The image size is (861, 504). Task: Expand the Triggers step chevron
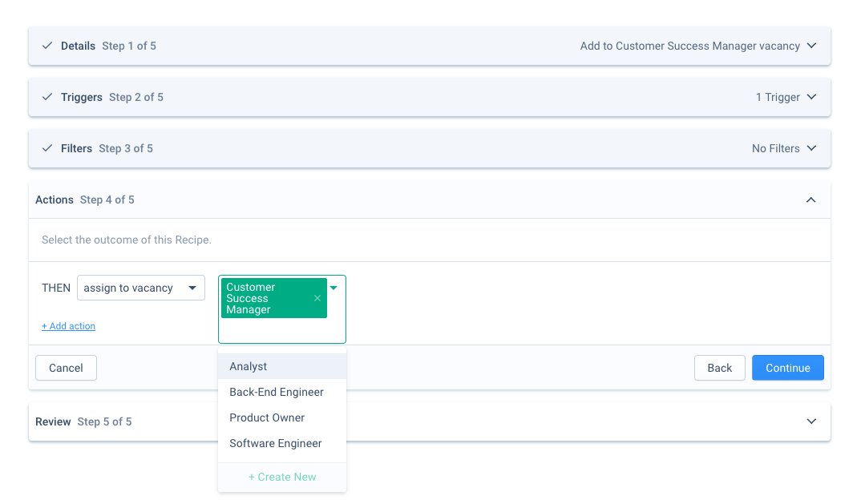pos(811,97)
